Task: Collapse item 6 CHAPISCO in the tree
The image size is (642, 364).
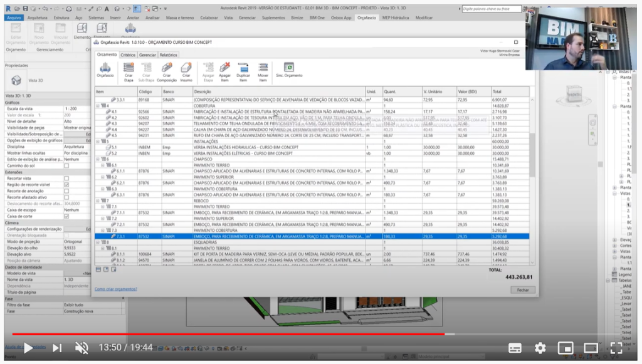Action: click(98, 159)
